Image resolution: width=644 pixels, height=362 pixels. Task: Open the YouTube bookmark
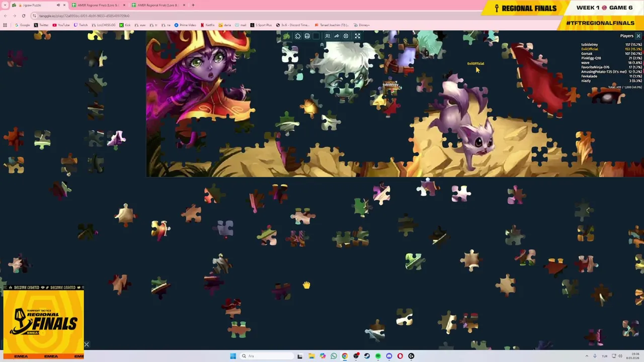(x=61, y=25)
